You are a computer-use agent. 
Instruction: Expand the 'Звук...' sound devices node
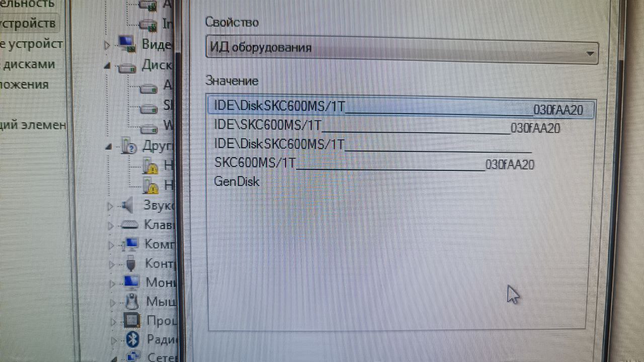tap(111, 206)
